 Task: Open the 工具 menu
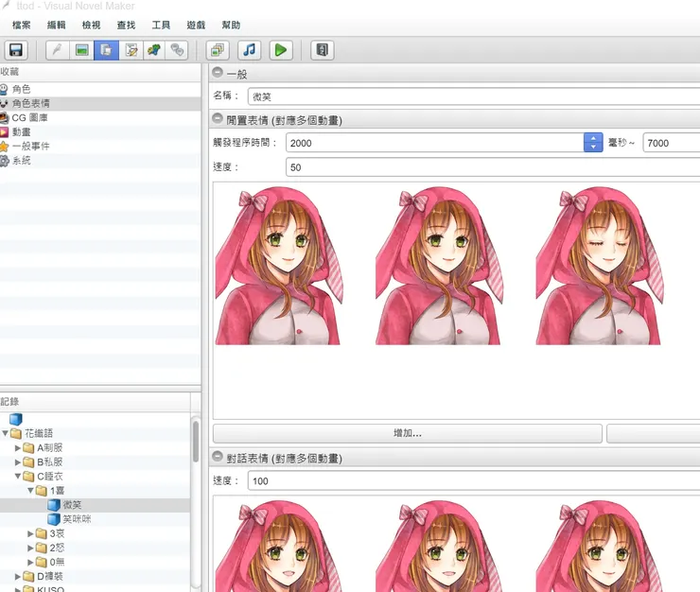click(x=161, y=25)
